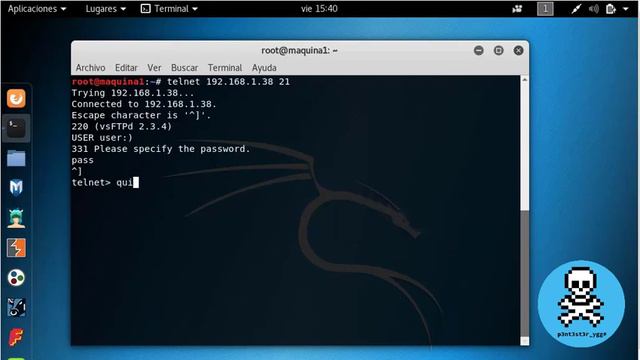The width and height of the screenshot is (640, 360).
Task: Minimize the root@maquina1 terminal window
Action: pyautogui.click(x=478, y=51)
